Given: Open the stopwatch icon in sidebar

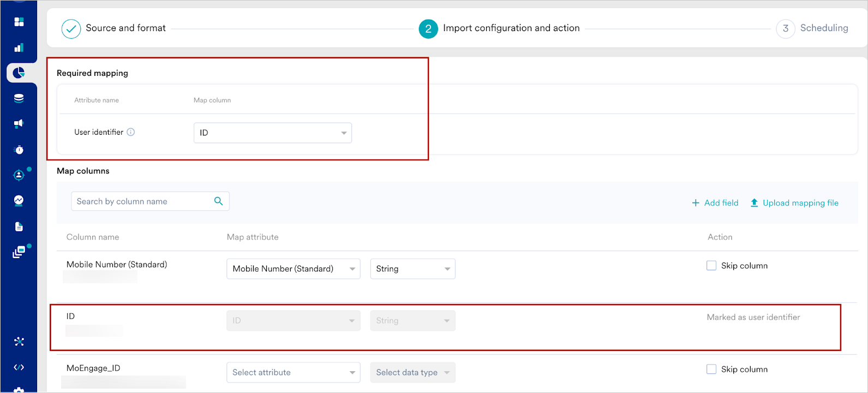Looking at the screenshot, I should [19, 150].
